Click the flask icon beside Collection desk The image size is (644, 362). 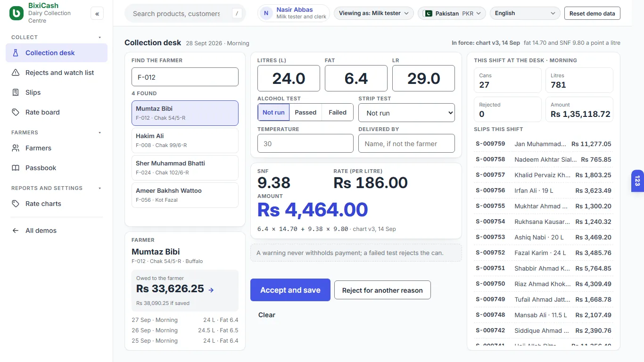tap(16, 53)
